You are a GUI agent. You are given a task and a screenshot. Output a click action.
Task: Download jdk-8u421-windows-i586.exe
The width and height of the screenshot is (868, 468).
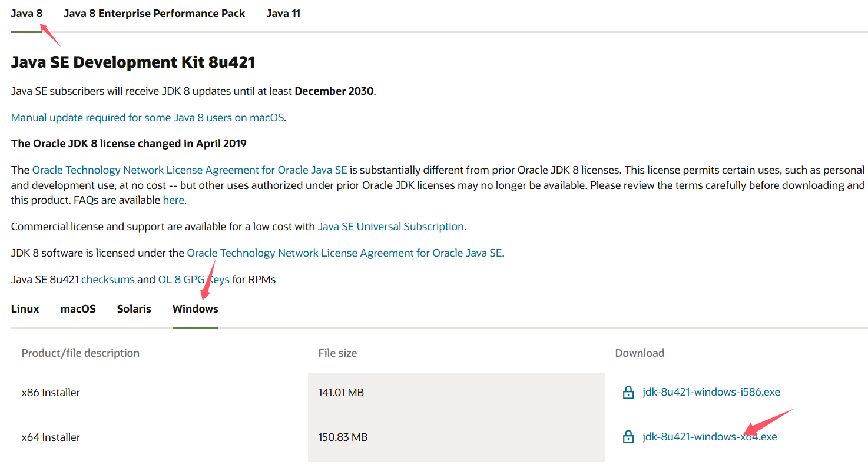(711, 392)
